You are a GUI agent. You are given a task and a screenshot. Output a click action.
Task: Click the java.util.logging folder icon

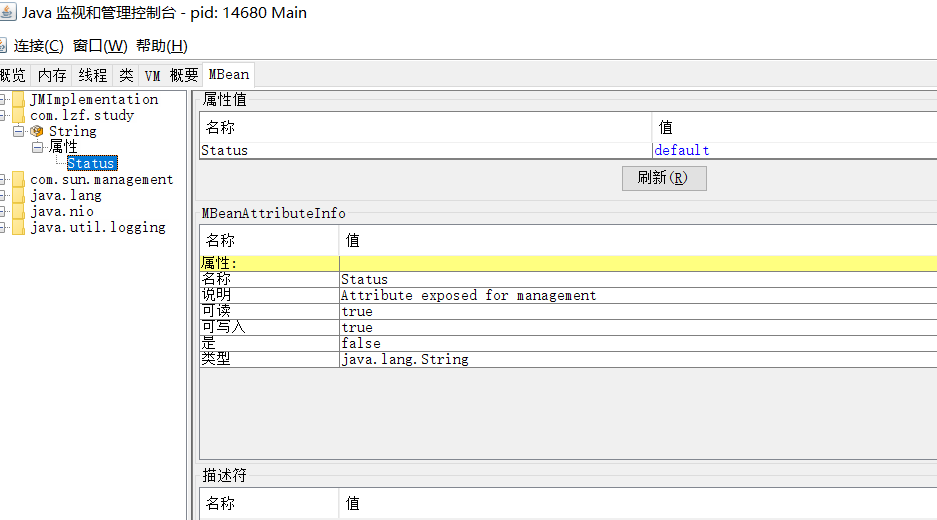tap(19, 228)
